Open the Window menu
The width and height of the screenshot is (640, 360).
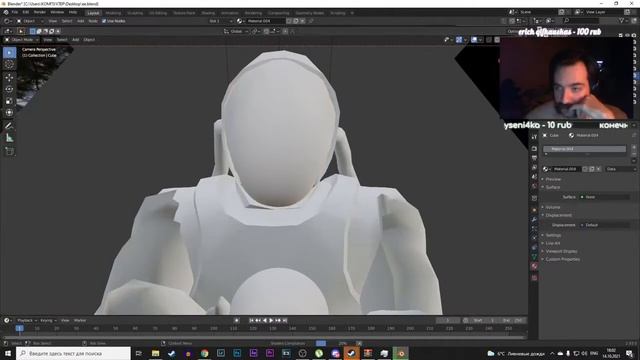click(57, 12)
